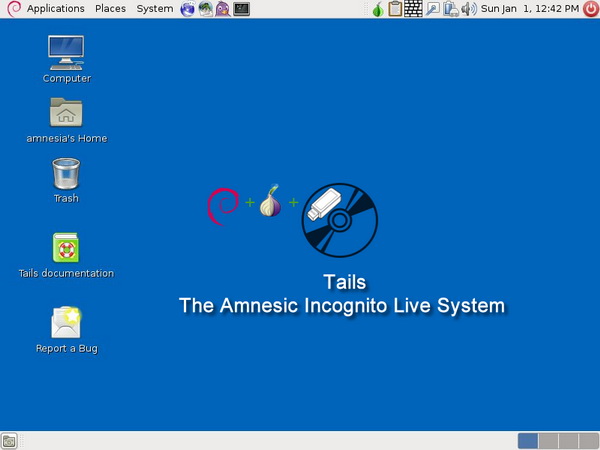Click the Tor onion status icon
The width and height of the screenshot is (600, 450).
378,9
